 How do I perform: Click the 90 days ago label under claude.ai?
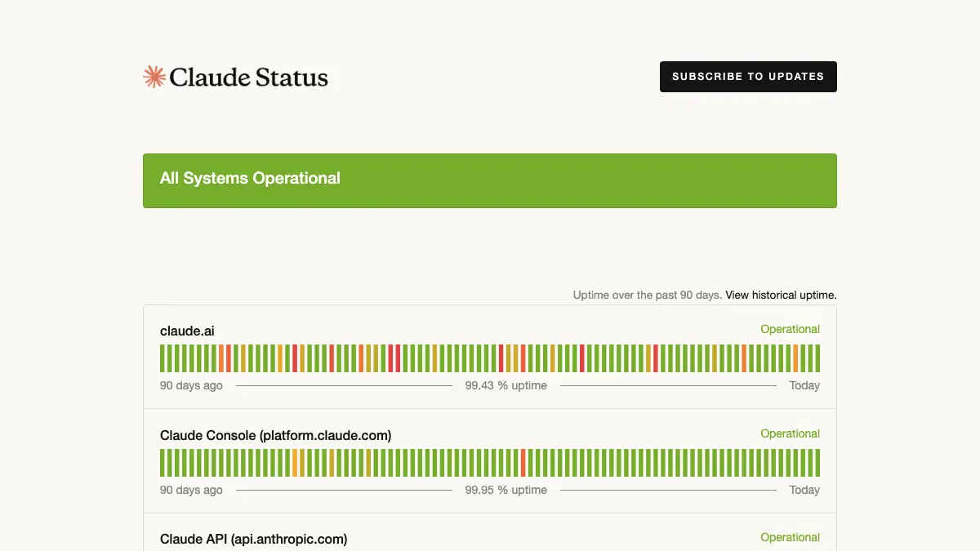191,385
